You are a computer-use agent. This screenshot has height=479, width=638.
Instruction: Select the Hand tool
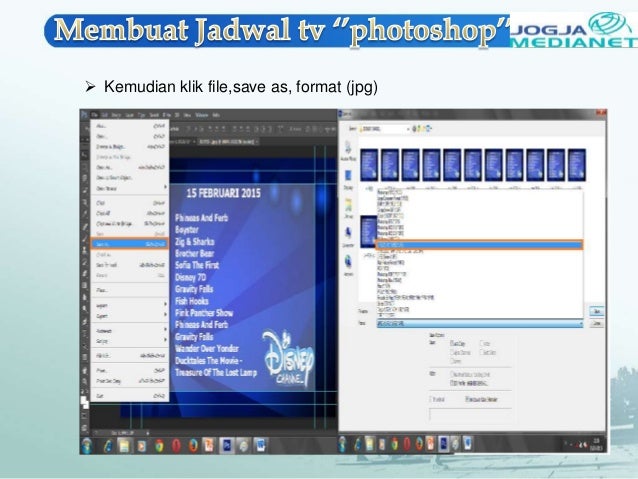point(85,370)
